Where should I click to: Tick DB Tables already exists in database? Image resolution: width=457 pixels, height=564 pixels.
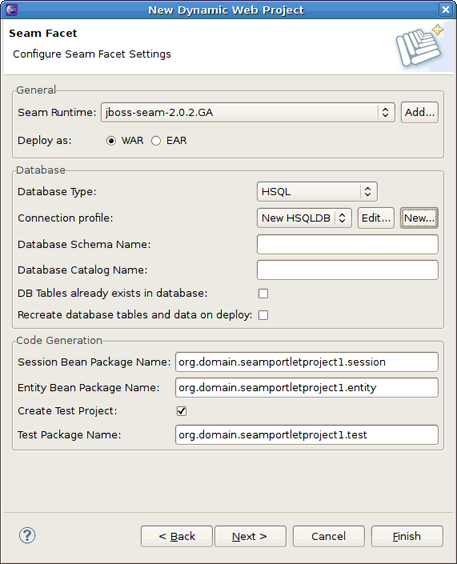pyautogui.click(x=263, y=294)
